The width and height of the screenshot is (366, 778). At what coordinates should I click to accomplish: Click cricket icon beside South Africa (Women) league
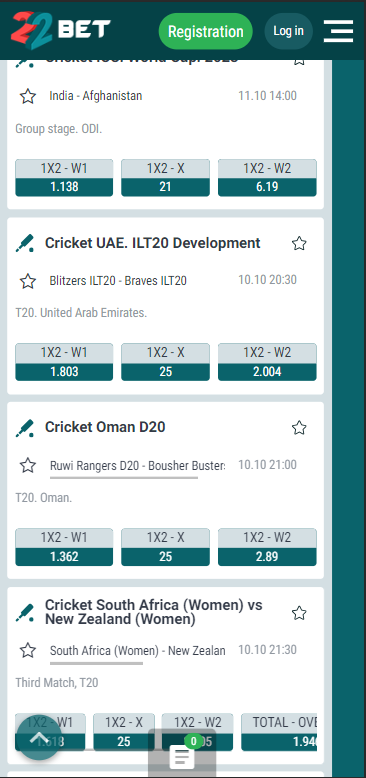pos(25,613)
